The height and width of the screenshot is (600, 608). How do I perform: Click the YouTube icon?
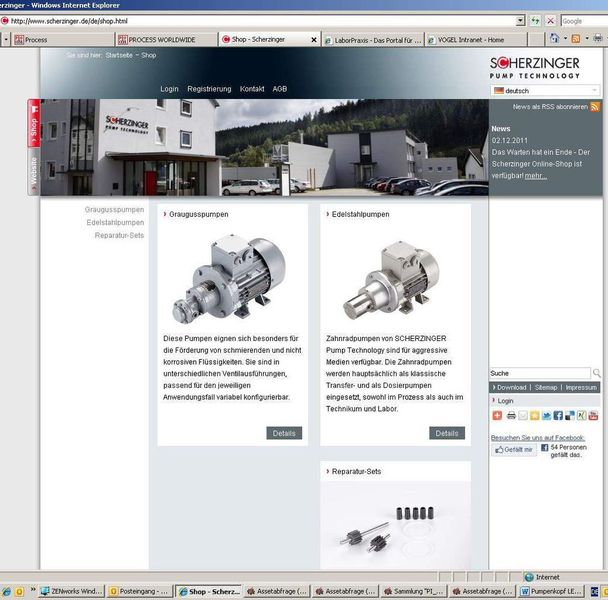(593, 415)
